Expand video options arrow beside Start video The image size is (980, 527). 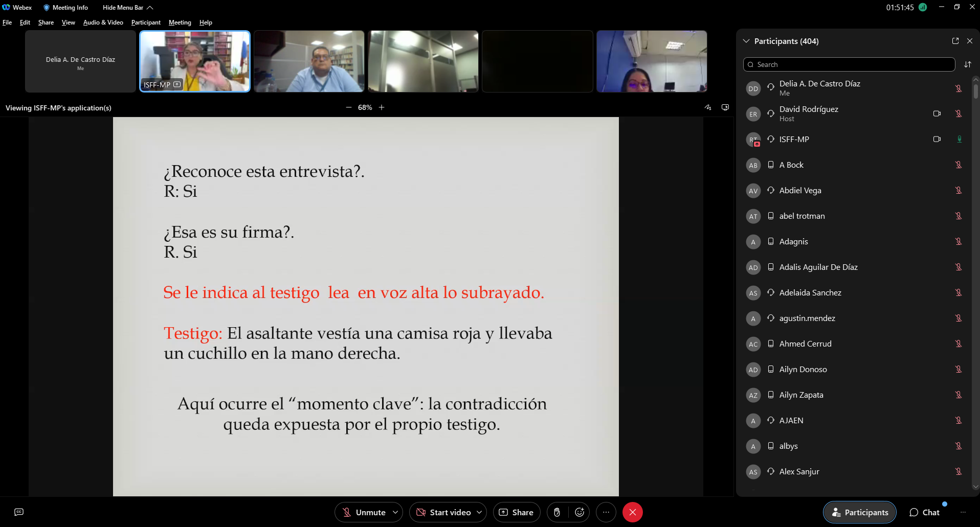(x=479, y=512)
